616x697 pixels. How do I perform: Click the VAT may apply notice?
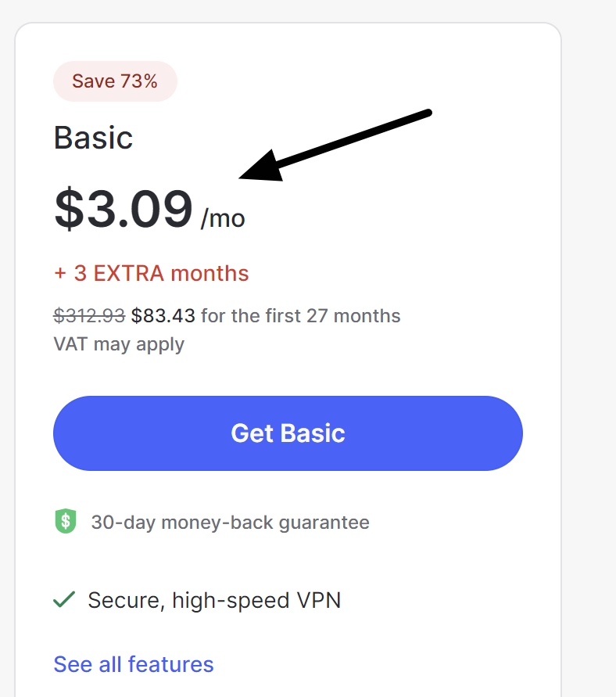point(118,343)
